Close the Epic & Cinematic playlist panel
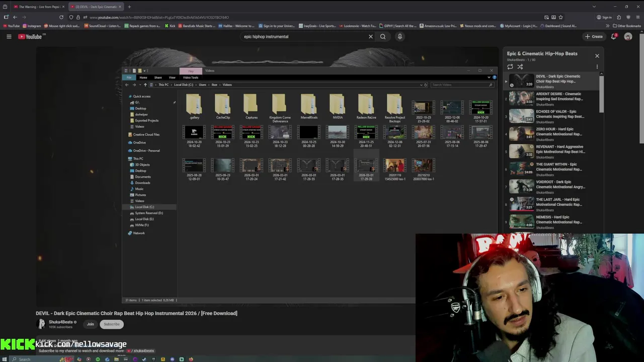The image size is (644, 362). pyautogui.click(x=597, y=56)
